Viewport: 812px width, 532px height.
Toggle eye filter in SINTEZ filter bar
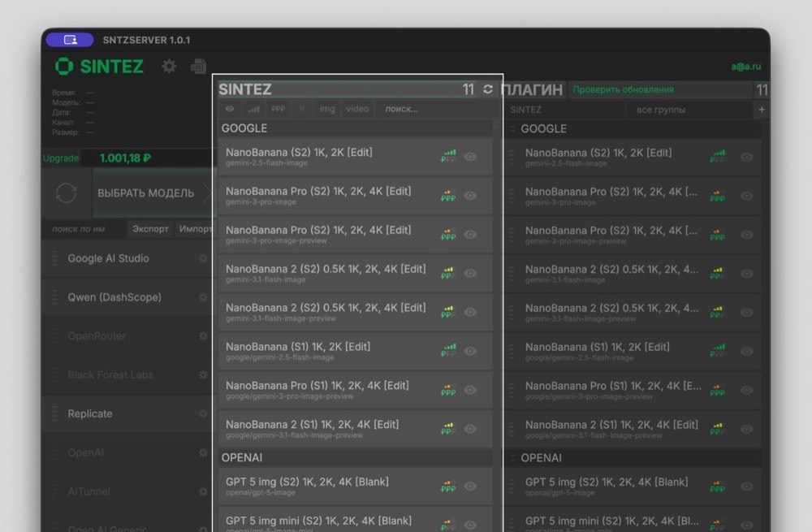pyautogui.click(x=230, y=109)
